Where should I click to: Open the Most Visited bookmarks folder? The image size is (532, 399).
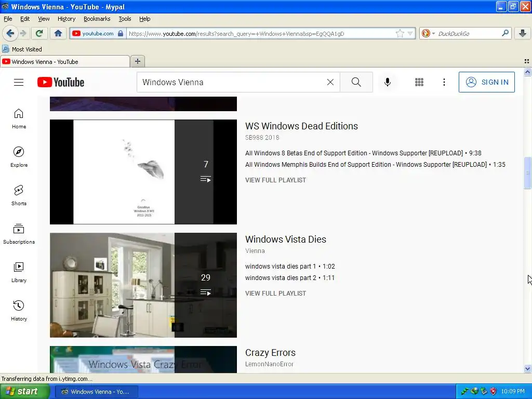point(22,49)
